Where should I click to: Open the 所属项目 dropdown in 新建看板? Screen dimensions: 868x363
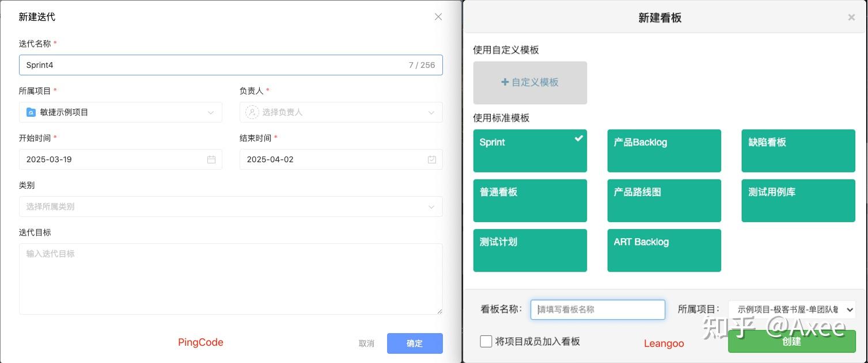coord(792,309)
